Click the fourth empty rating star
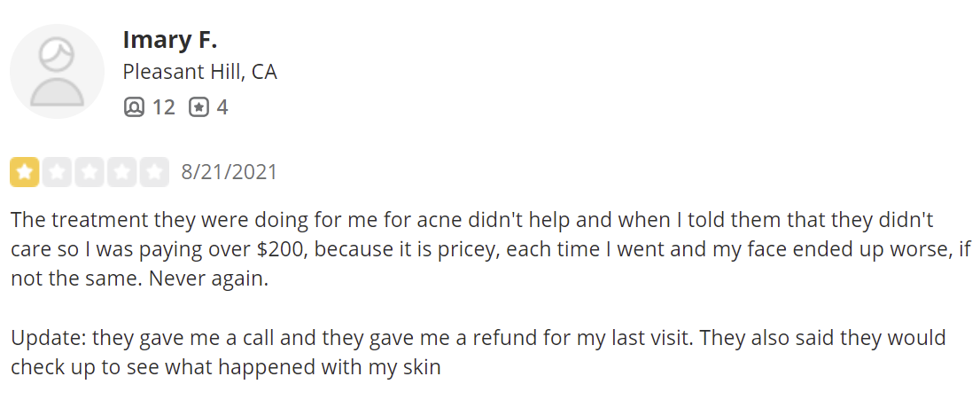 [x=122, y=172]
